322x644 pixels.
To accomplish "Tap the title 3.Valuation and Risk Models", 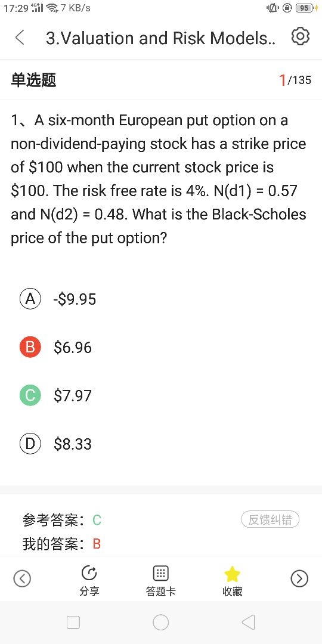I will [x=161, y=38].
